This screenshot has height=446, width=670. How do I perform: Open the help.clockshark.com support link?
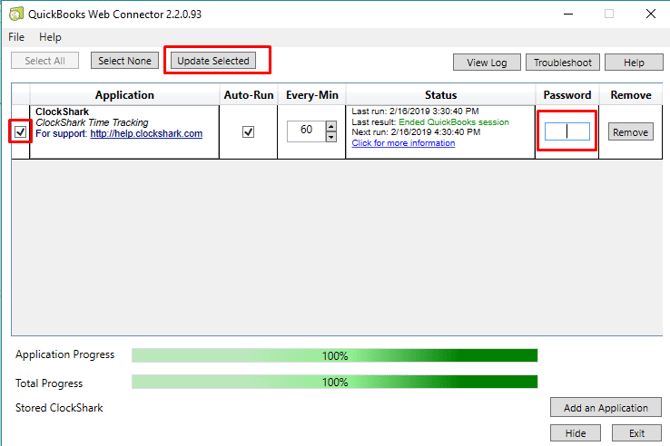pos(146,134)
